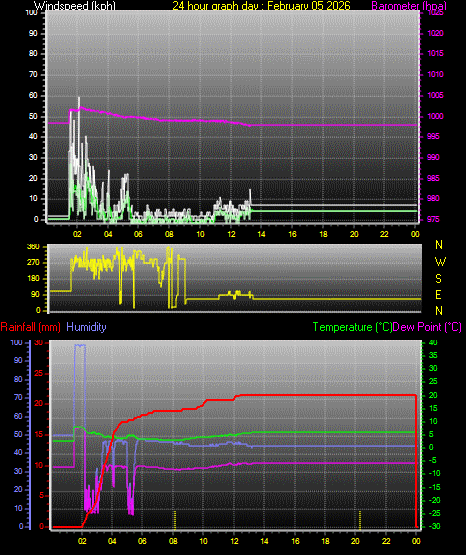Click the "1010" barometer axis value
The height and width of the screenshot is (555, 466).
click(x=436, y=74)
